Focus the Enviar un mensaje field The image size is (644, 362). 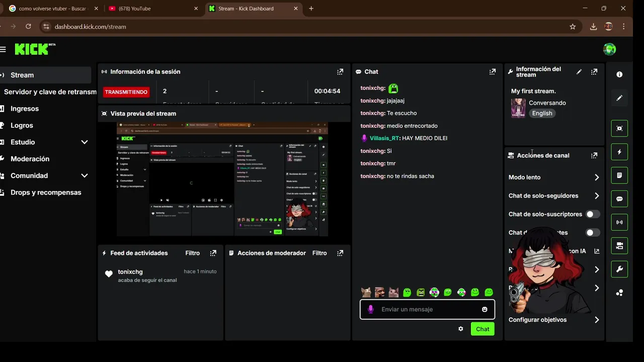pyautogui.click(x=427, y=309)
